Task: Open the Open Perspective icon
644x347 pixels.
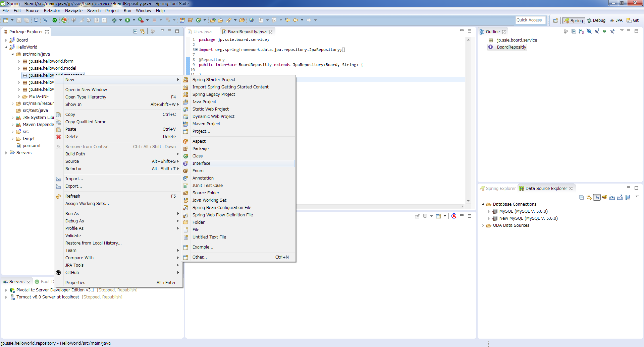Action: tap(555, 20)
